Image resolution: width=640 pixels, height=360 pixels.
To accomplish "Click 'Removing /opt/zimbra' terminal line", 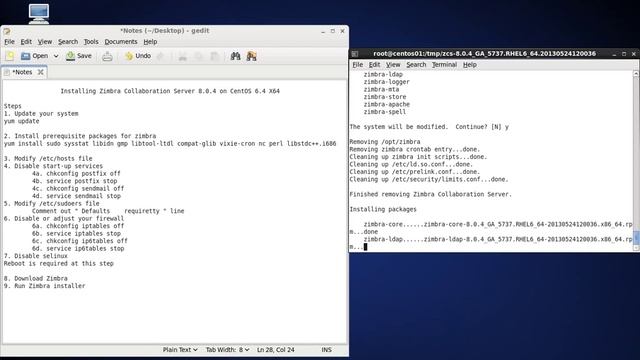I will coord(384,142).
